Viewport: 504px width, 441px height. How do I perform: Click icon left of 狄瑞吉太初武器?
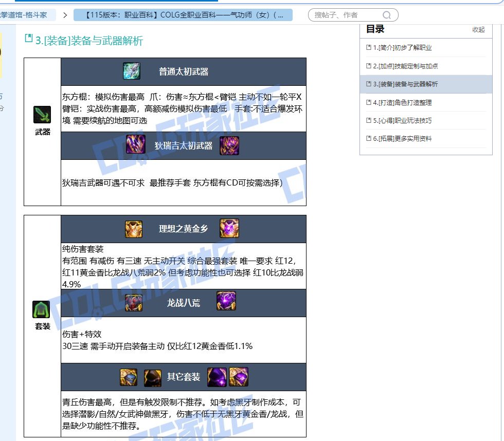pyautogui.click(x=136, y=145)
